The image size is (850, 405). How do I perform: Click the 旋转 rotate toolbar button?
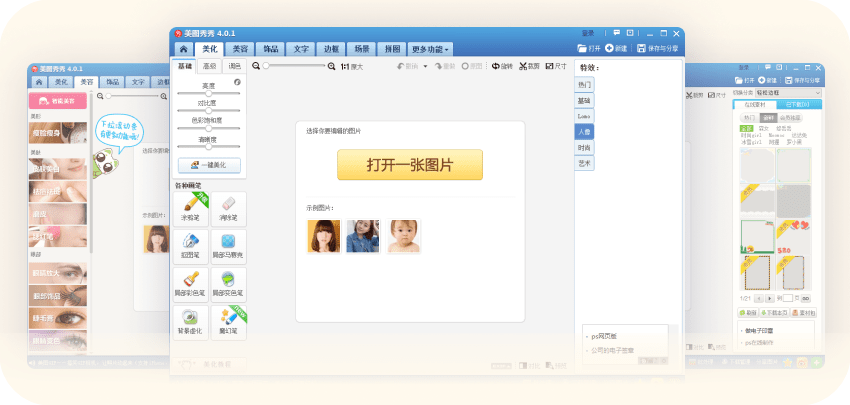coord(502,66)
